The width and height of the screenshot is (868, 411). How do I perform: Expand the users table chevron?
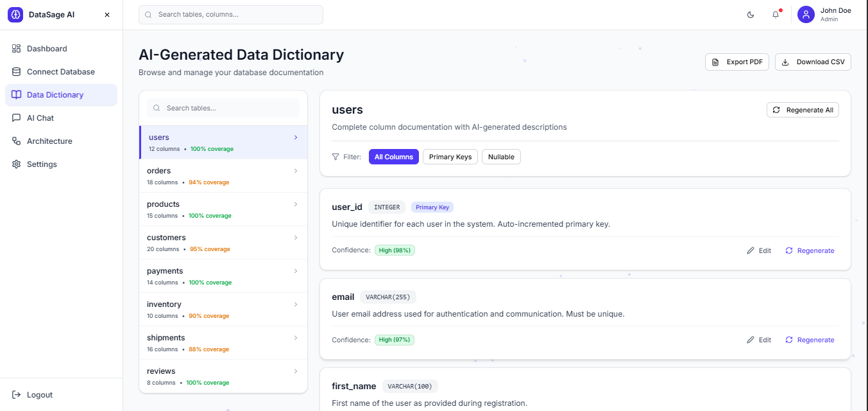(x=296, y=137)
